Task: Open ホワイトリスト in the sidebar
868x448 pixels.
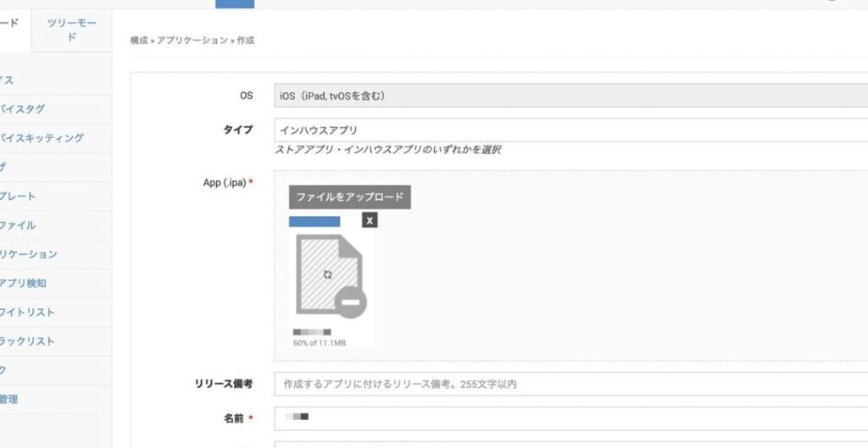Action: (27, 312)
